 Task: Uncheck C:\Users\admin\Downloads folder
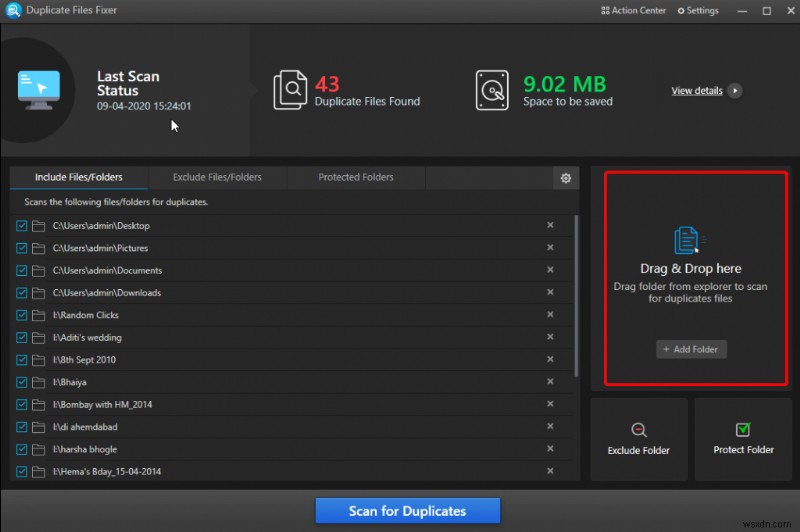21,293
